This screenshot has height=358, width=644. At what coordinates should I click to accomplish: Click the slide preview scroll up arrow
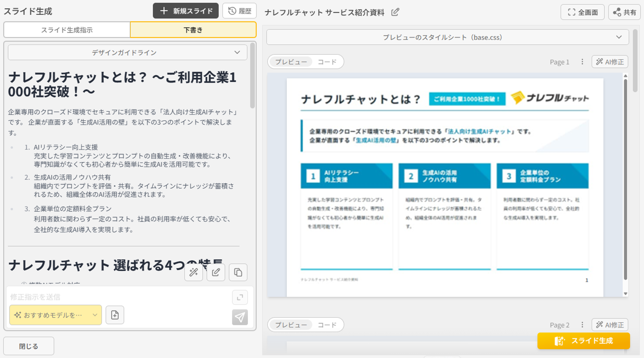pyautogui.click(x=625, y=76)
